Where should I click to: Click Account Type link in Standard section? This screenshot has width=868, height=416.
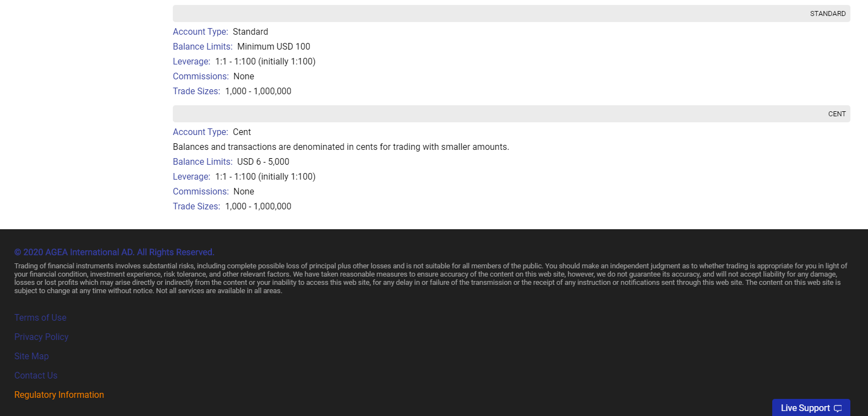(200, 32)
